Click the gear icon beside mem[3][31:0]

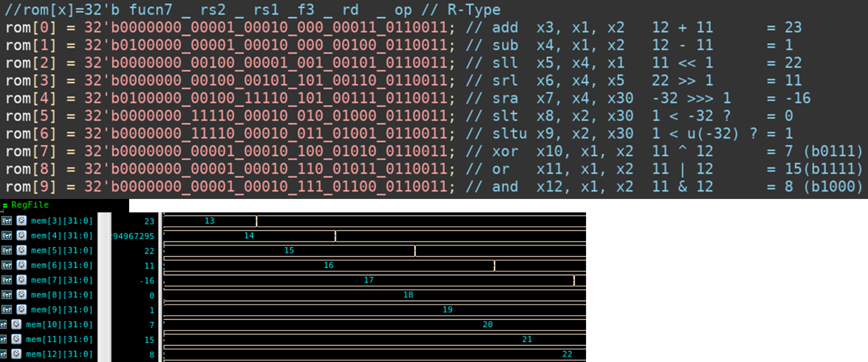21,221
